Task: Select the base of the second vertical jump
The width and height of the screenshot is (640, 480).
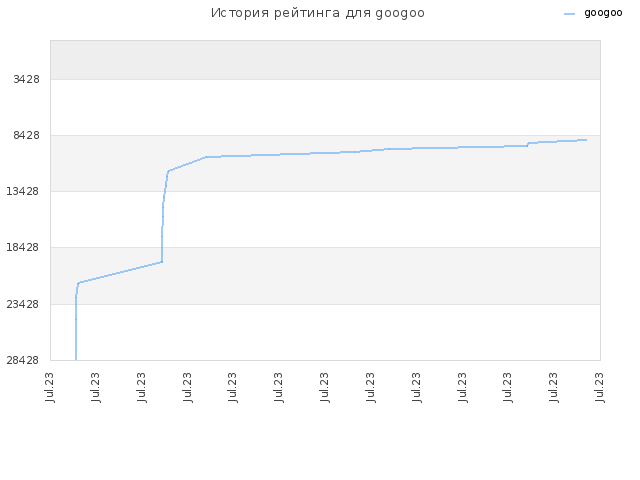Action: [x=162, y=262]
